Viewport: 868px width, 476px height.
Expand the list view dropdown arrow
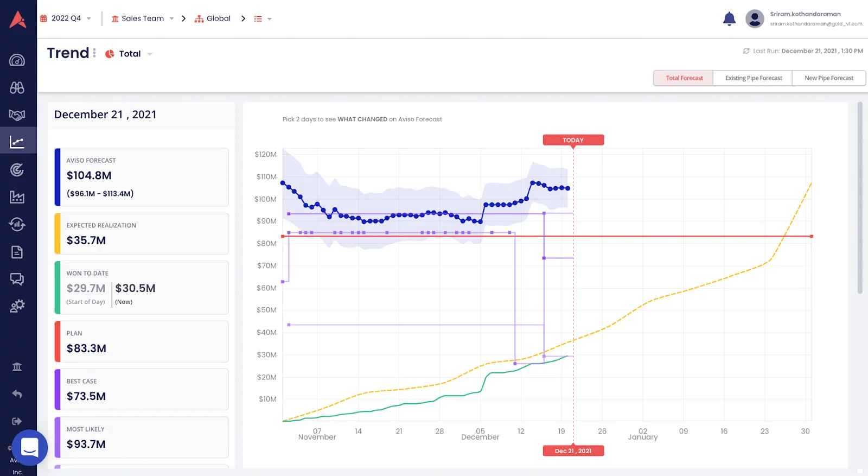(x=269, y=19)
